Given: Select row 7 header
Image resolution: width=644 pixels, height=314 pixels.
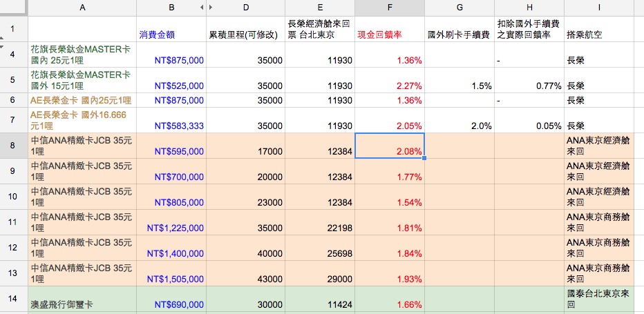Looking at the screenshot, I should tap(14, 120).
